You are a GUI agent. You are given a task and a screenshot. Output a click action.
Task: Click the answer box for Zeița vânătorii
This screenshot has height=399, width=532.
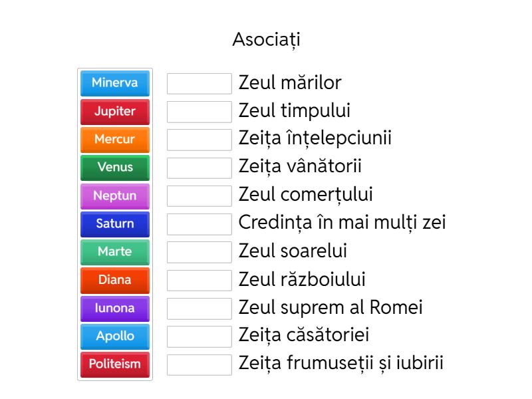[x=199, y=168]
